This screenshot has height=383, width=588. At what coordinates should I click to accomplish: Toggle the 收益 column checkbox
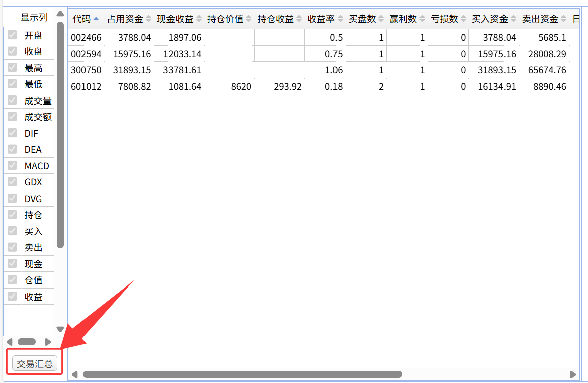click(12, 296)
